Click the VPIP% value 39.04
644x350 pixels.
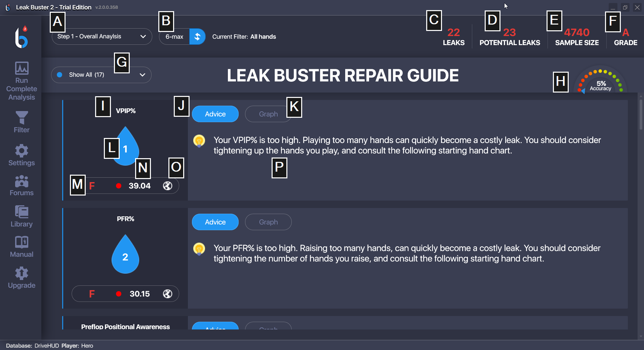pyautogui.click(x=139, y=186)
